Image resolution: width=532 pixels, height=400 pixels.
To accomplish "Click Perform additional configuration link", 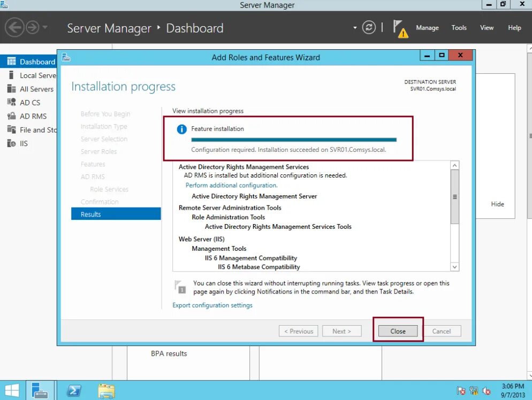I will [x=231, y=186].
